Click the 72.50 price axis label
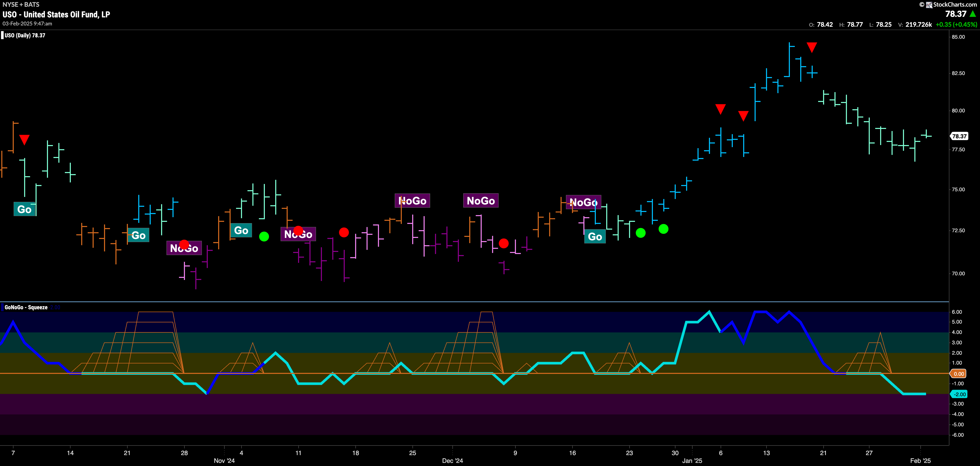The height and width of the screenshot is (466, 980). point(958,230)
